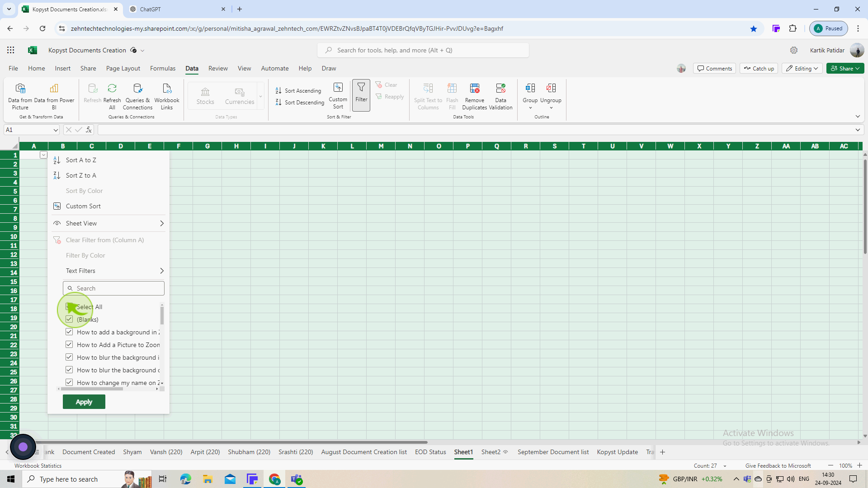The width and height of the screenshot is (868, 488).
Task: Collapse the ribbon chevron
Action: pos(858,117)
